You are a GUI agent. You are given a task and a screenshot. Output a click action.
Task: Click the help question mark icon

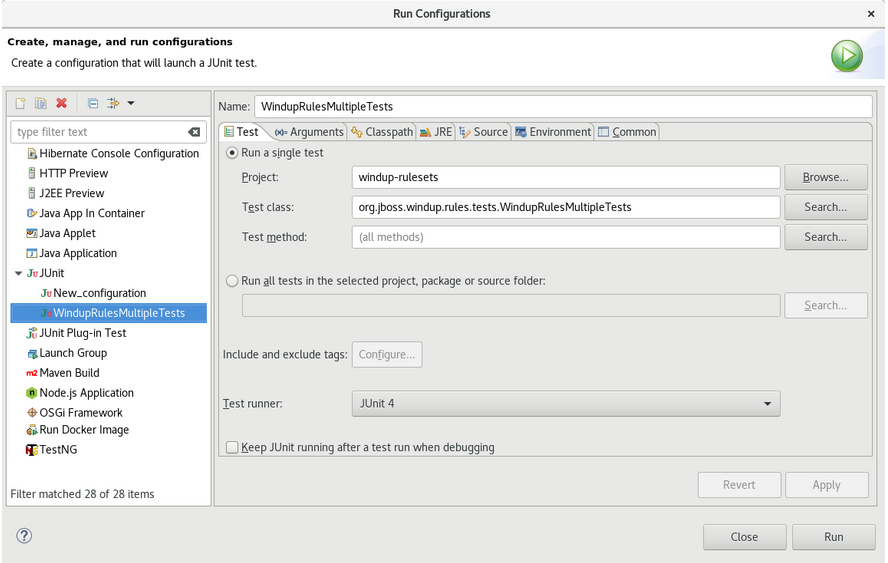24,536
